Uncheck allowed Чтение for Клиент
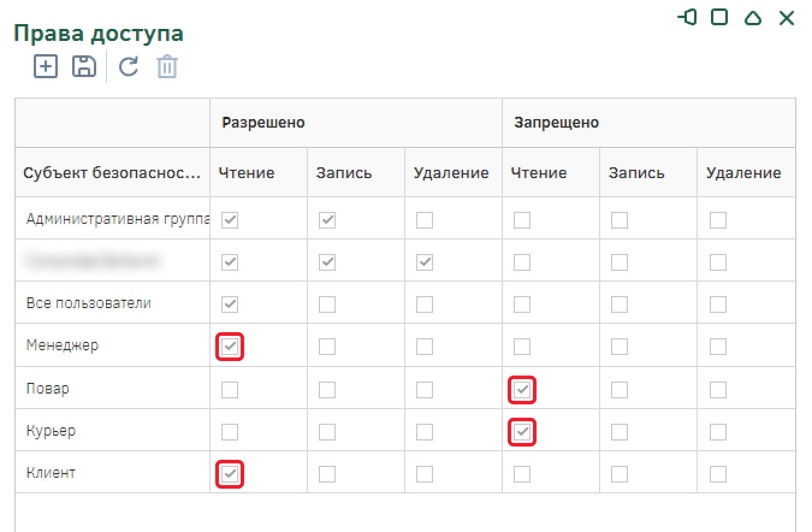The image size is (812, 532). (230, 474)
